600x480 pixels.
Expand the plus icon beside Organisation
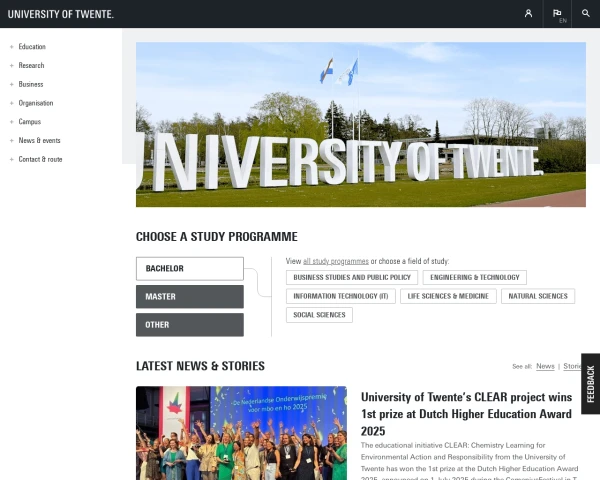[x=11, y=103]
